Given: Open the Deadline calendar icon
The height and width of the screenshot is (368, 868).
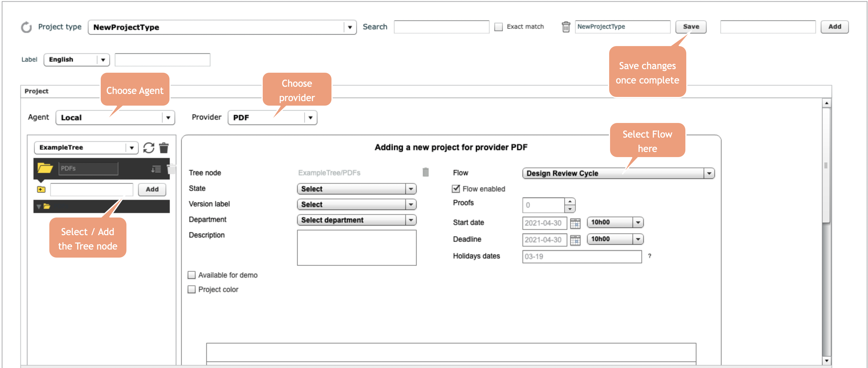Looking at the screenshot, I should pos(575,240).
